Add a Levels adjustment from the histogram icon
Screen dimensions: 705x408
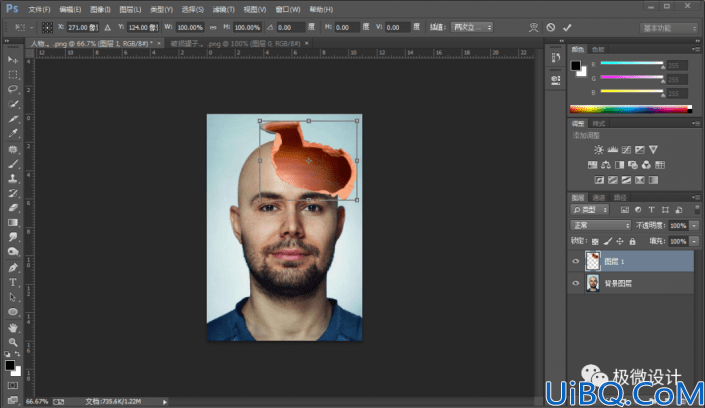pyautogui.click(x=612, y=150)
